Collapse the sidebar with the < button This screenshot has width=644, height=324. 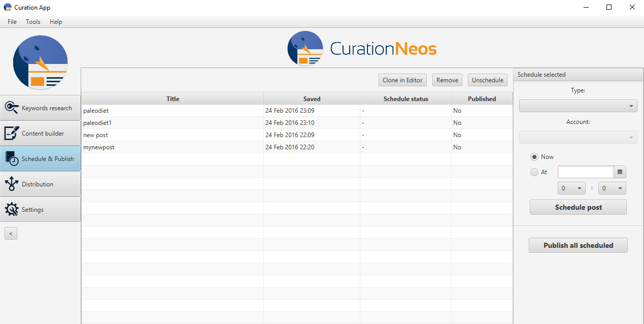(x=11, y=234)
